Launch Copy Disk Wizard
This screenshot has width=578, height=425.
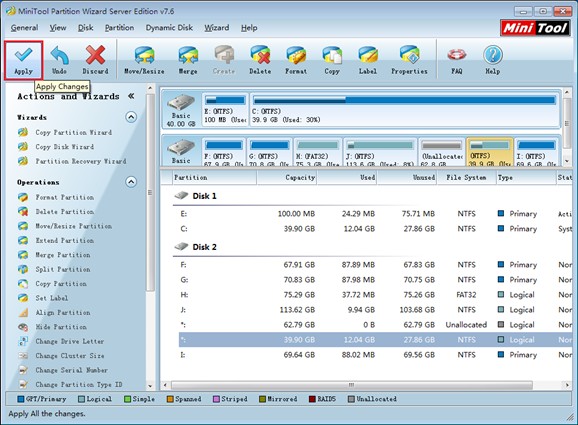pyautogui.click(x=65, y=147)
